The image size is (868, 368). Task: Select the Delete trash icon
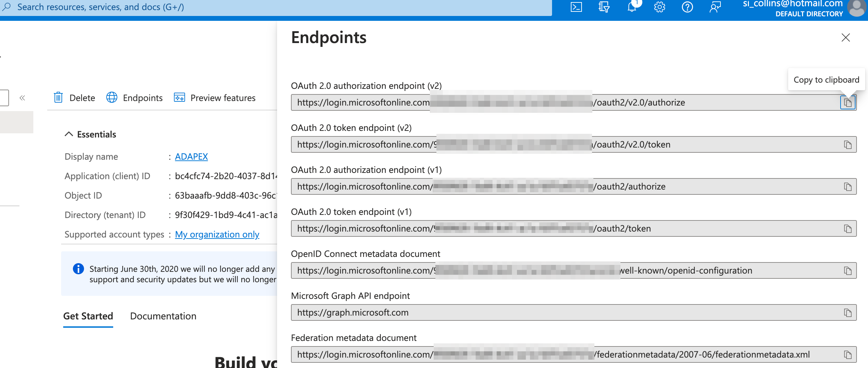pos(59,98)
